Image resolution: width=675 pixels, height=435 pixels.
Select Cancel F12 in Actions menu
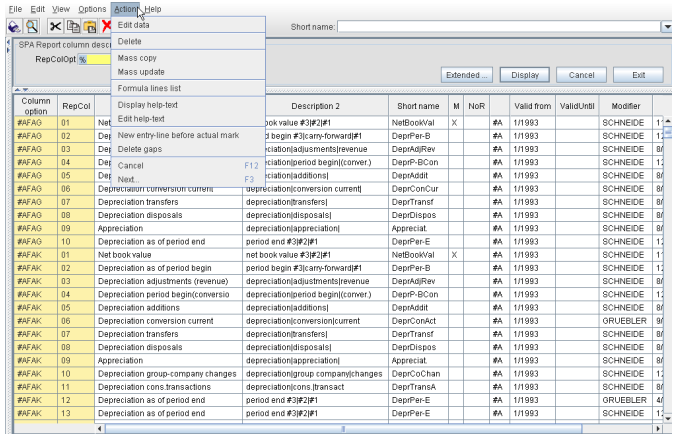click(188, 165)
